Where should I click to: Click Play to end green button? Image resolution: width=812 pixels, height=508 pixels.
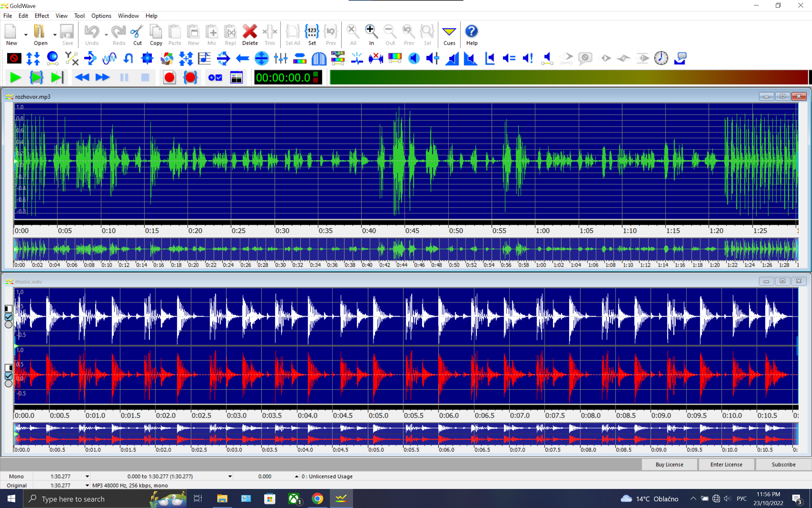click(57, 77)
